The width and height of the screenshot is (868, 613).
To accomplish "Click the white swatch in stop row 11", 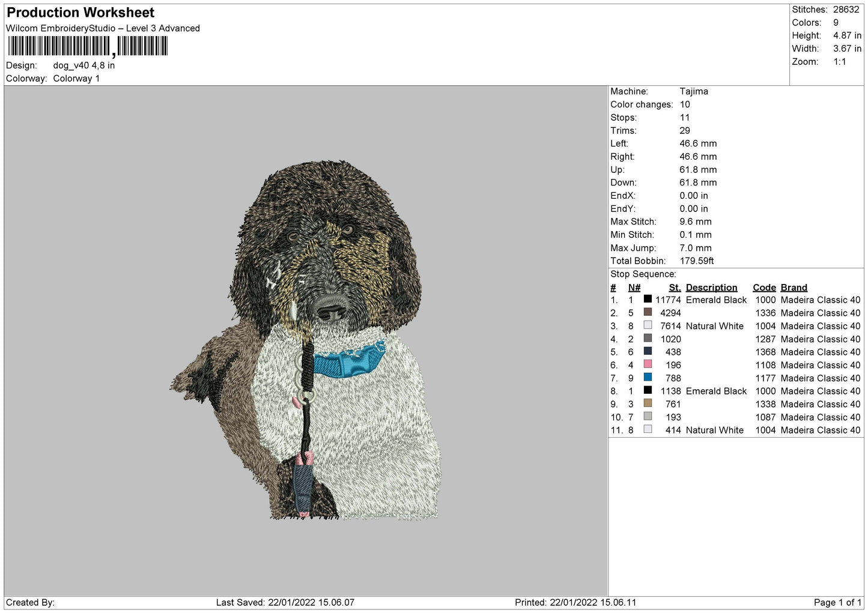I will [x=648, y=429].
